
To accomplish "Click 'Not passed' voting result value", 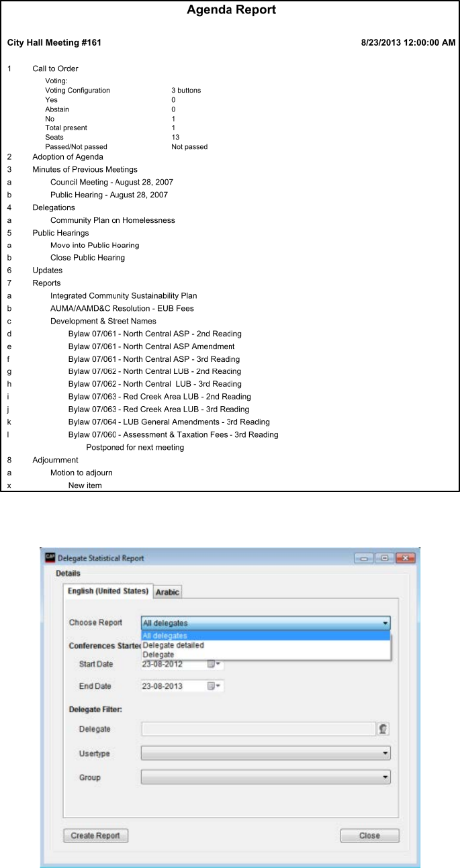I will [x=189, y=147].
